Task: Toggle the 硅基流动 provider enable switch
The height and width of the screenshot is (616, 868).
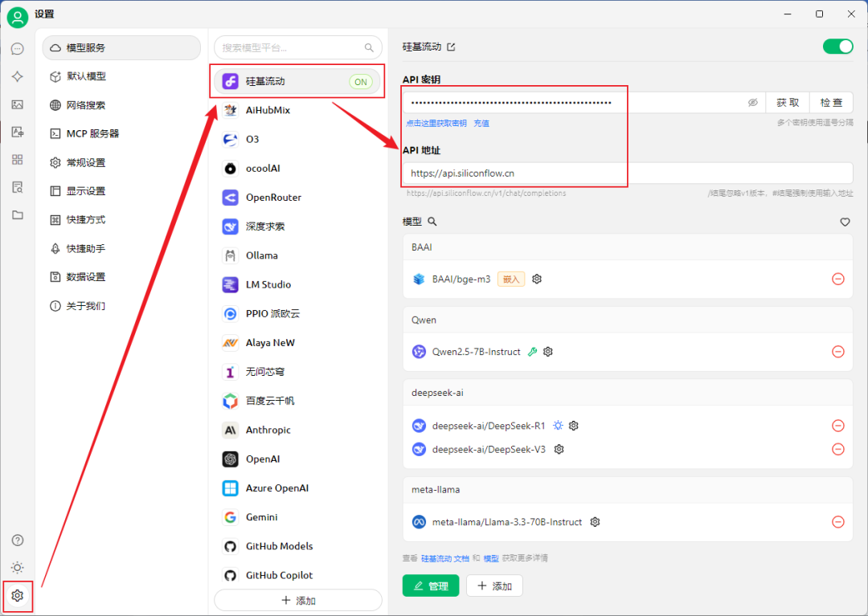Action: (838, 47)
